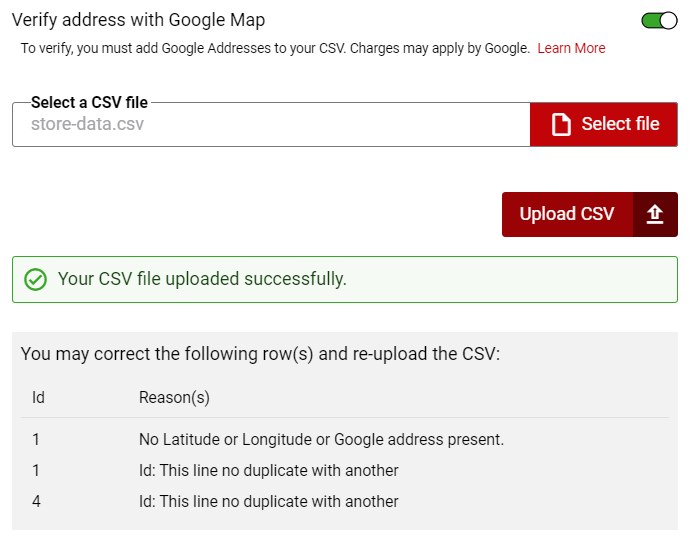Click the Verify address with Google Map heading

tap(138, 21)
